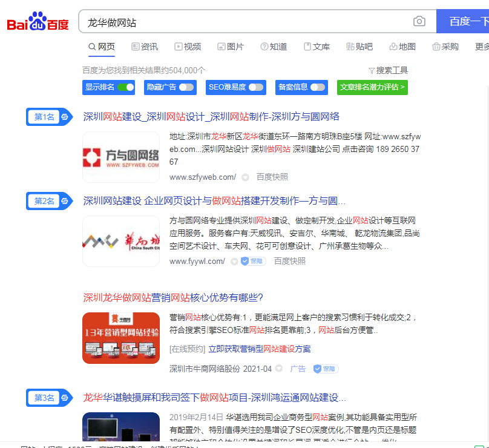Enable the 隐藏广告 switch

[186, 87]
